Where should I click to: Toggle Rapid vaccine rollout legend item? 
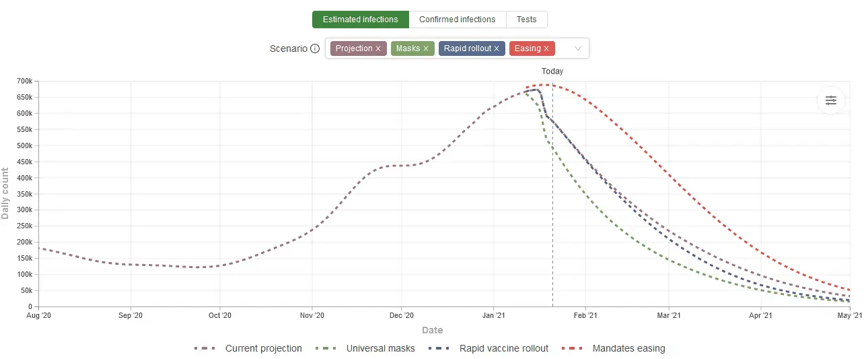click(x=503, y=348)
